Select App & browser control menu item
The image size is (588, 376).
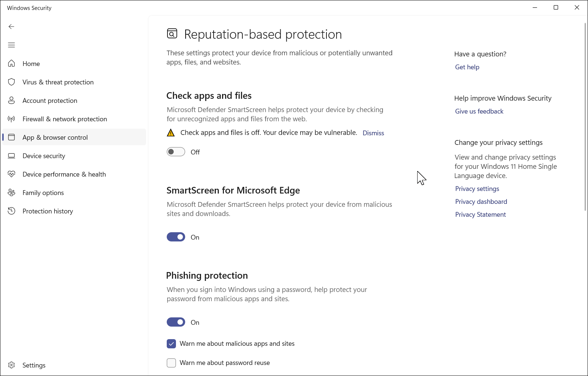point(55,137)
